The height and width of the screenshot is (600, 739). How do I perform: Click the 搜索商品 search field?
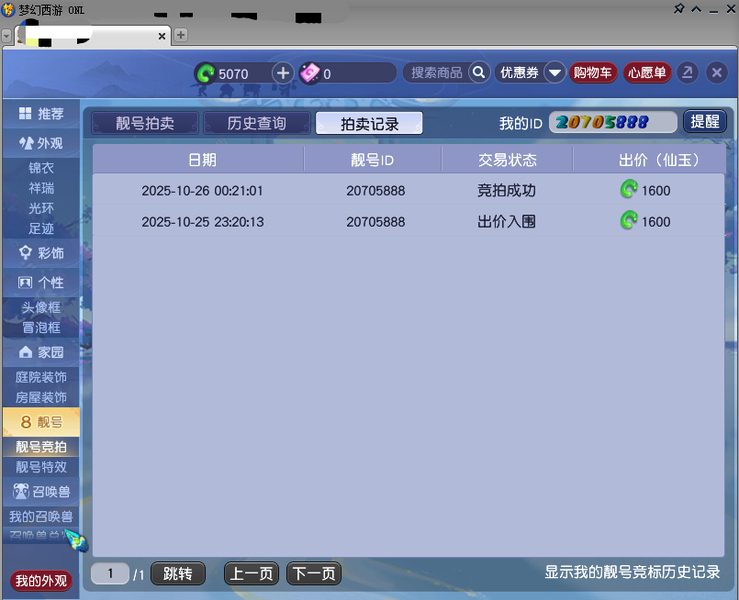[436, 73]
